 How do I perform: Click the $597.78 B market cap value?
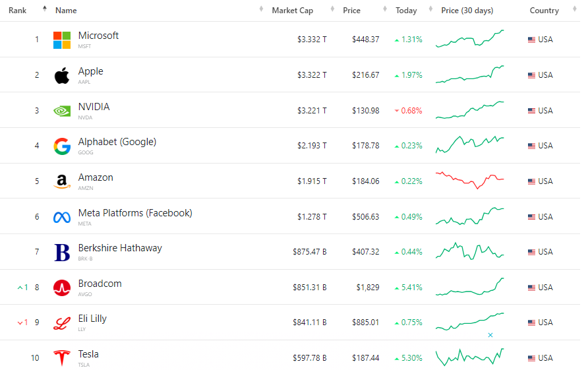pyautogui.click(x=310, y=358)
